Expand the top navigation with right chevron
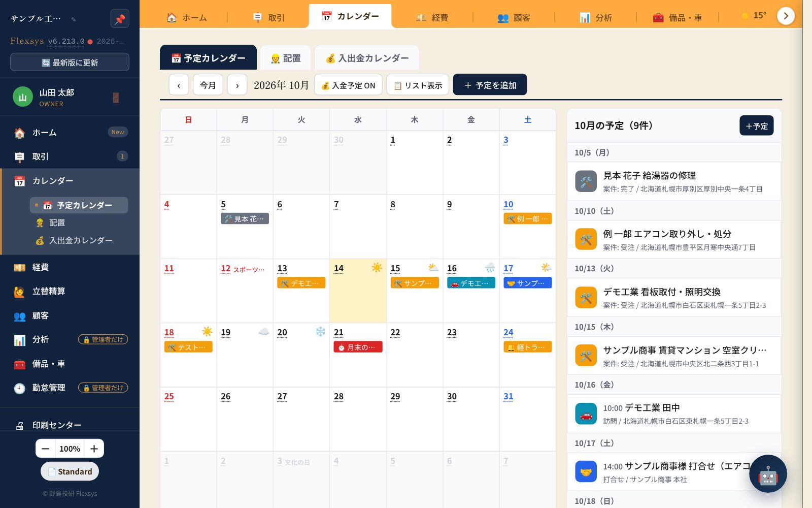 click(x=786, y=16)
